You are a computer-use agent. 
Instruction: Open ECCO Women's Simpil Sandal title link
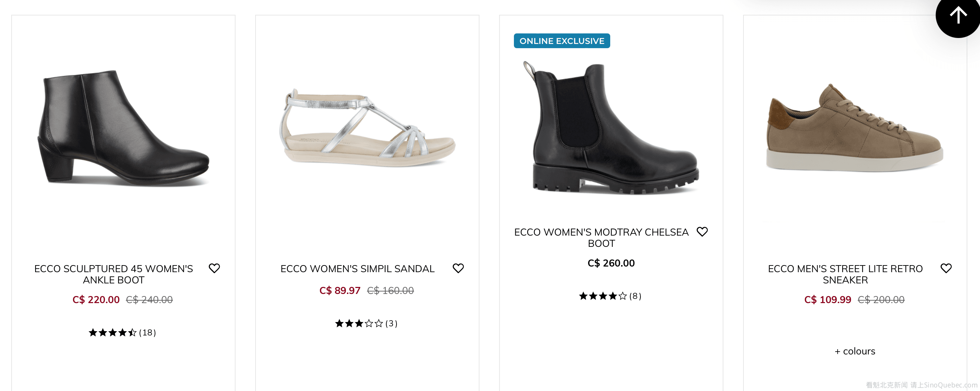357,269
